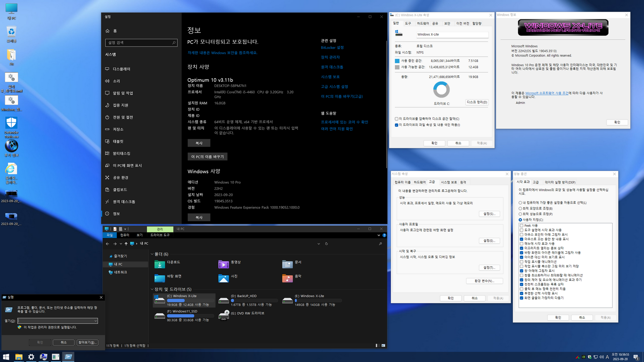The width and height of the screenshot is (644, 362).
Task: Open the Windows Start button
Action: point(6,357)
